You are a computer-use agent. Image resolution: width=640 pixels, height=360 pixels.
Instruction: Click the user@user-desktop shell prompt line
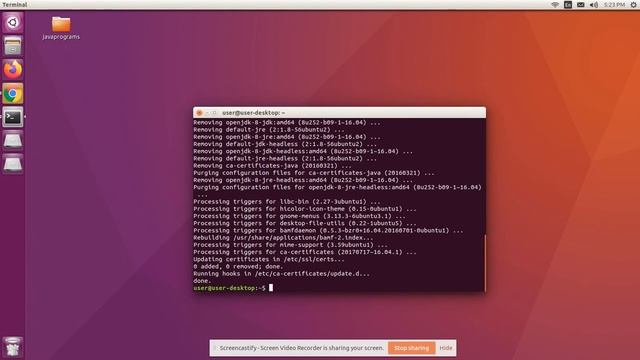233,288
